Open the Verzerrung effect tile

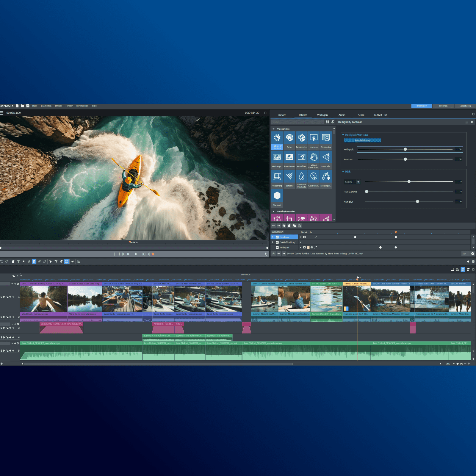coord(277,179)
